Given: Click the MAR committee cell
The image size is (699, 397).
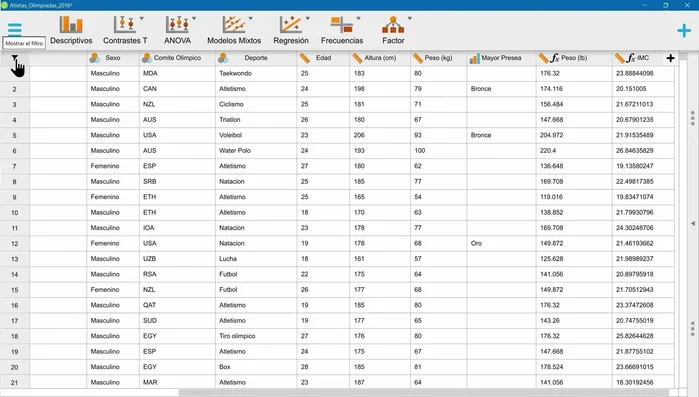Looking at the screenshot, I should 177,382.
